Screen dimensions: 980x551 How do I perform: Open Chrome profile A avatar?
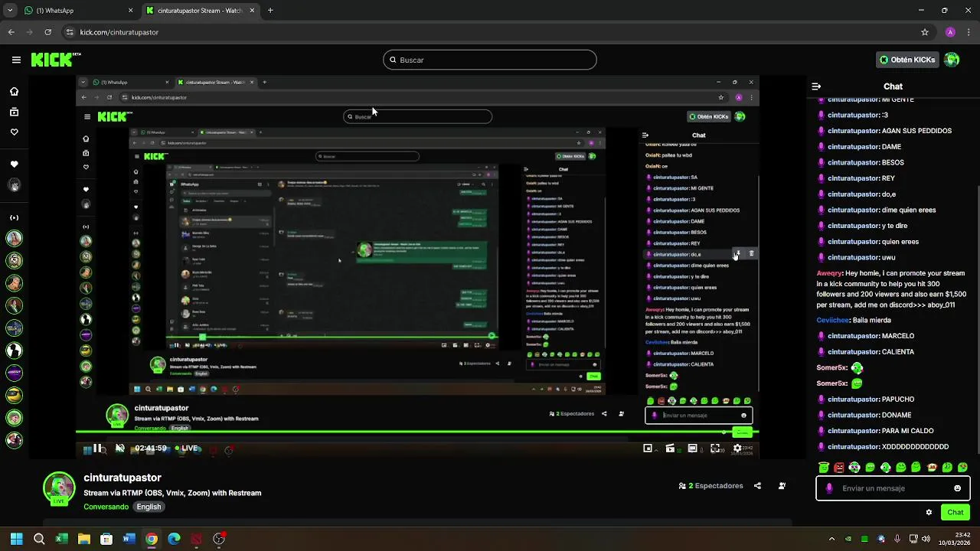[x=950, y=32]
